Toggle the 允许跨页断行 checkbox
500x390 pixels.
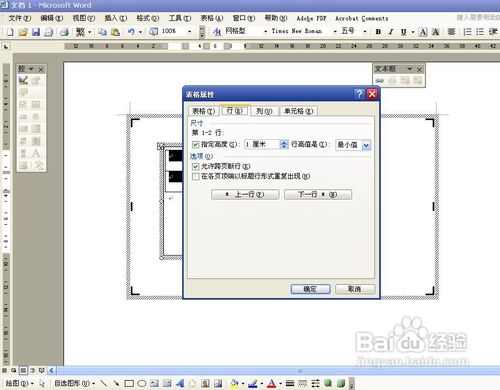coord(196,166)
